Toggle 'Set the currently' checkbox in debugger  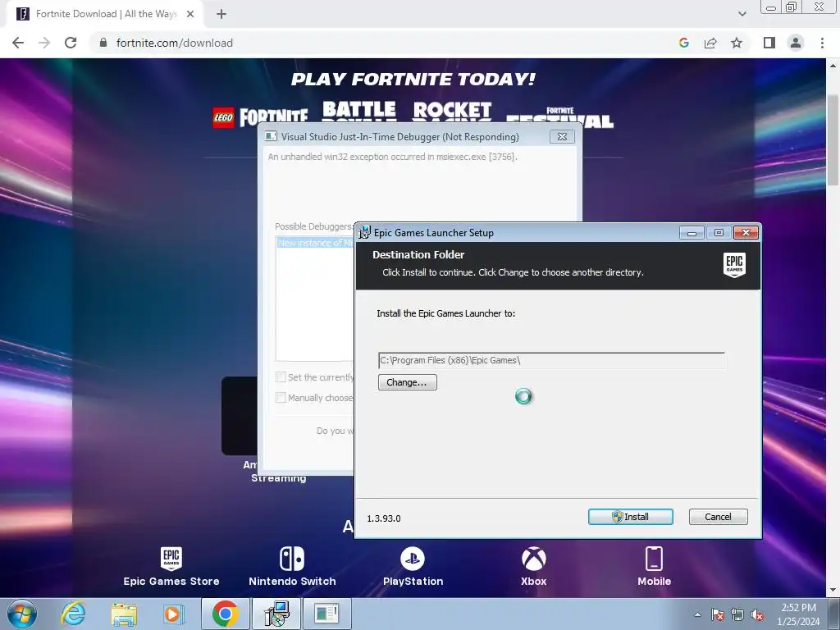click(281, 377)
